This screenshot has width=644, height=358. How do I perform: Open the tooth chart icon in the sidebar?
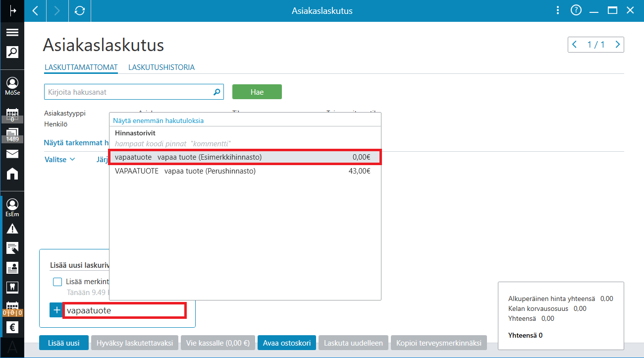pyautogui.click(x=12, y=287)
